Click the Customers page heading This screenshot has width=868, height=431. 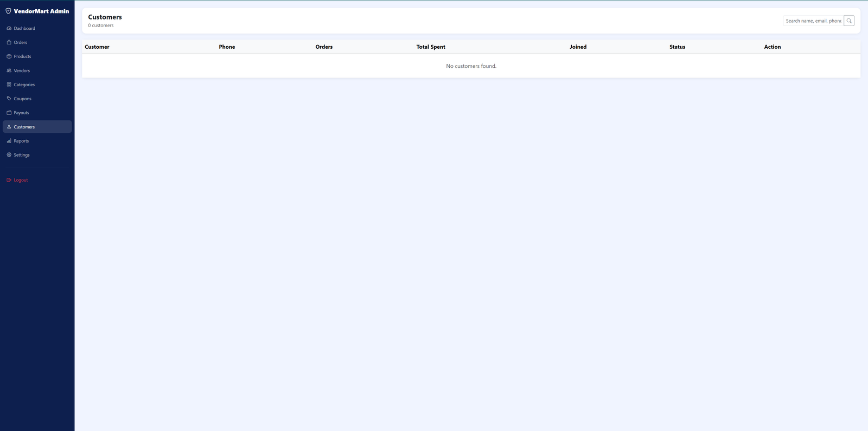click(105, 17)
